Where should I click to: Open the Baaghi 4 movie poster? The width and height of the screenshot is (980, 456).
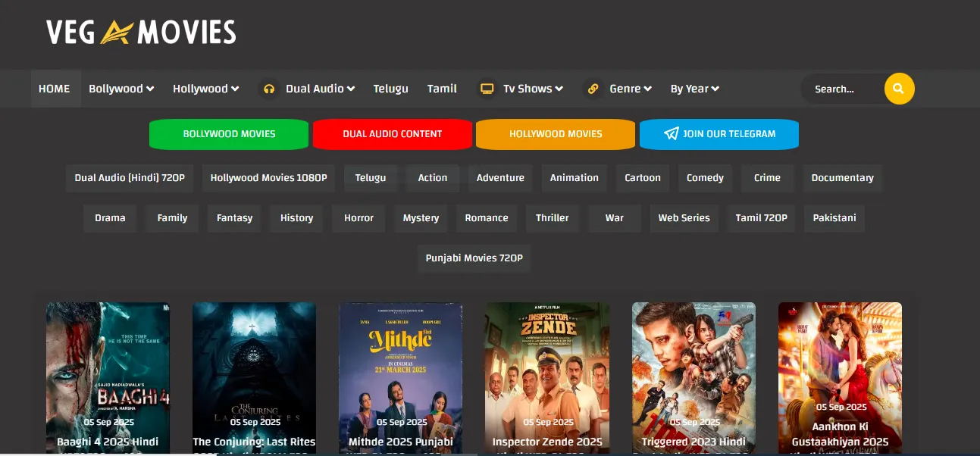click(108, 364)
